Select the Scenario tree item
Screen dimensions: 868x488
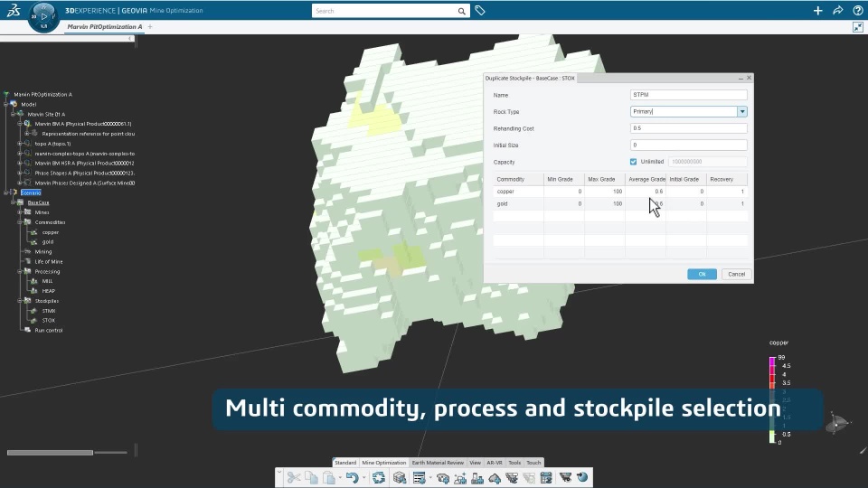31,192
